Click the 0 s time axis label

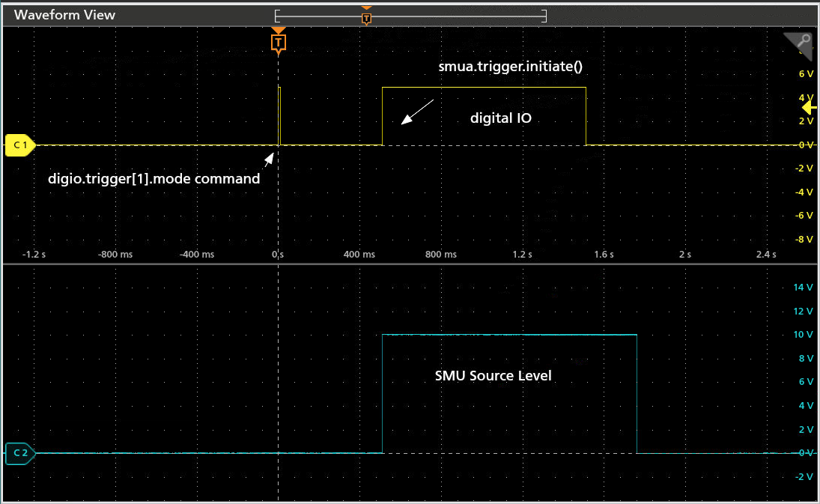click(x=278, y=255)
